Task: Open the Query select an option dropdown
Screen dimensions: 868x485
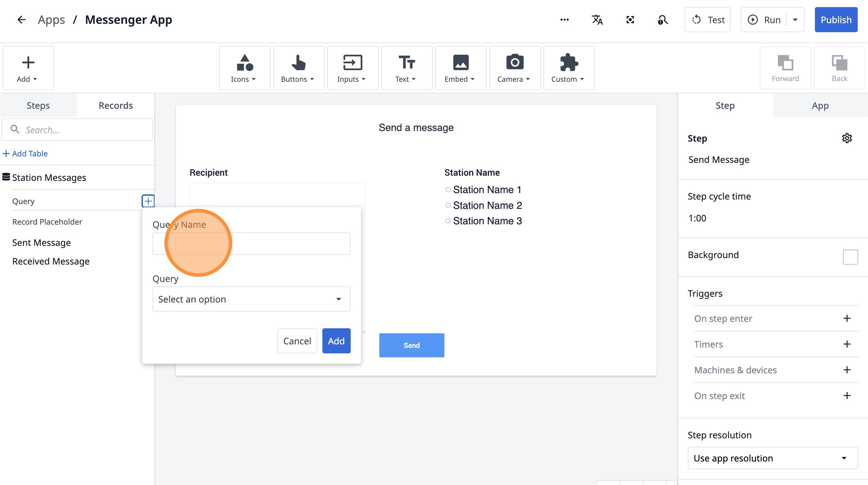Action: pyautogui.click(x=251, y=299)
